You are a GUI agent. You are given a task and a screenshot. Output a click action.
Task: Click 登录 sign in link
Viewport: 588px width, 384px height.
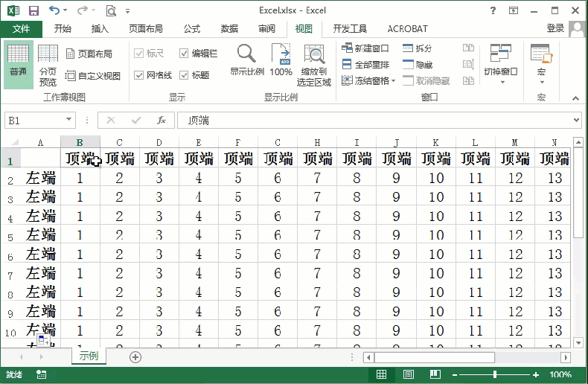point(555,28)
